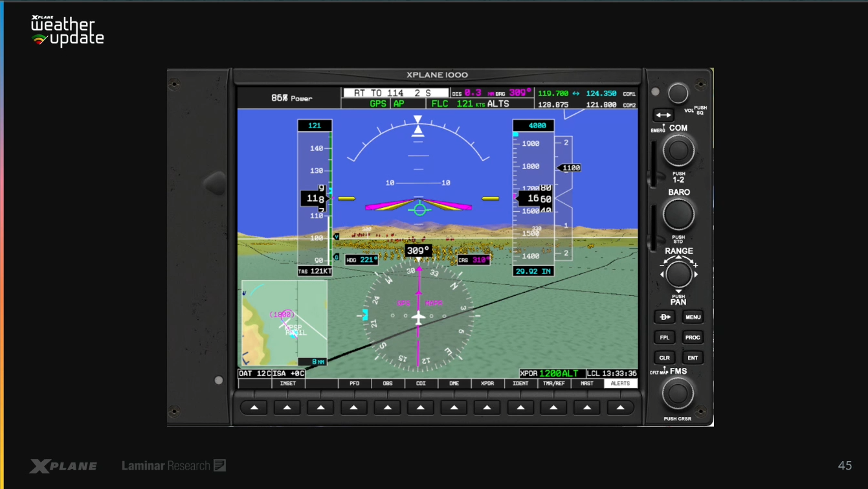
Task: Click the ENT enter button
Action: 693,358
